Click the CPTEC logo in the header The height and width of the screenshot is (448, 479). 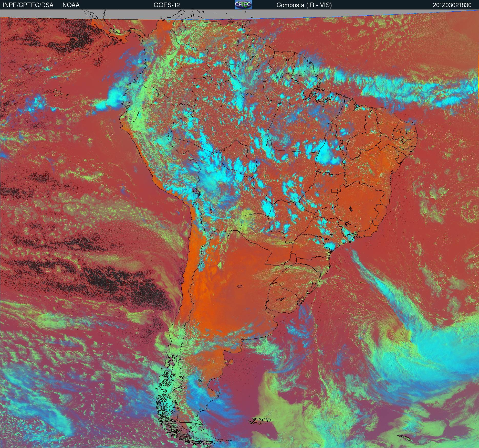pos(243,5)
